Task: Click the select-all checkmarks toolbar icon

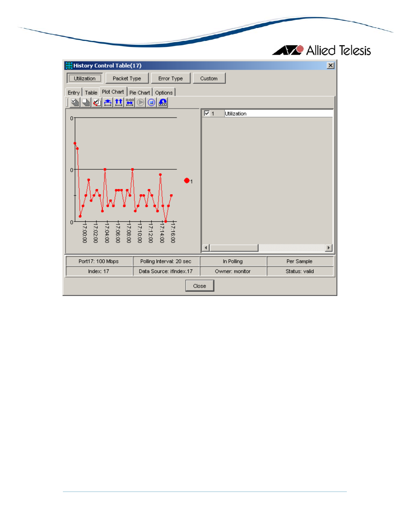Action: tap(75, 103)
